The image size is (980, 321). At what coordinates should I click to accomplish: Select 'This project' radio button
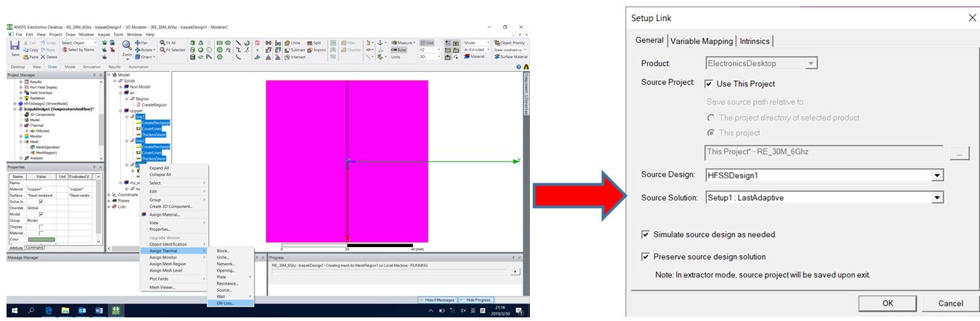click(710, 133)
